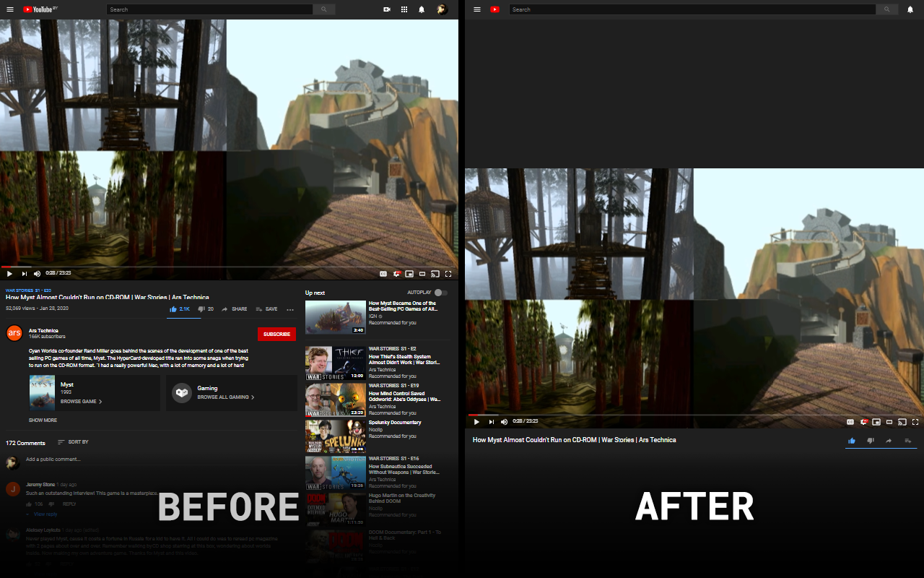Open Thief's Stealth System video thumbnail
The height and width of the screenshot is (578, 924).
point(336,363)
